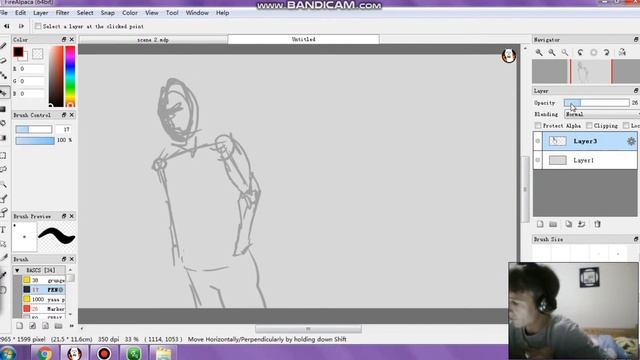Viewport: 640px width, 360px height.
Task: Click the R color value field
Action: tap(32, 69)
